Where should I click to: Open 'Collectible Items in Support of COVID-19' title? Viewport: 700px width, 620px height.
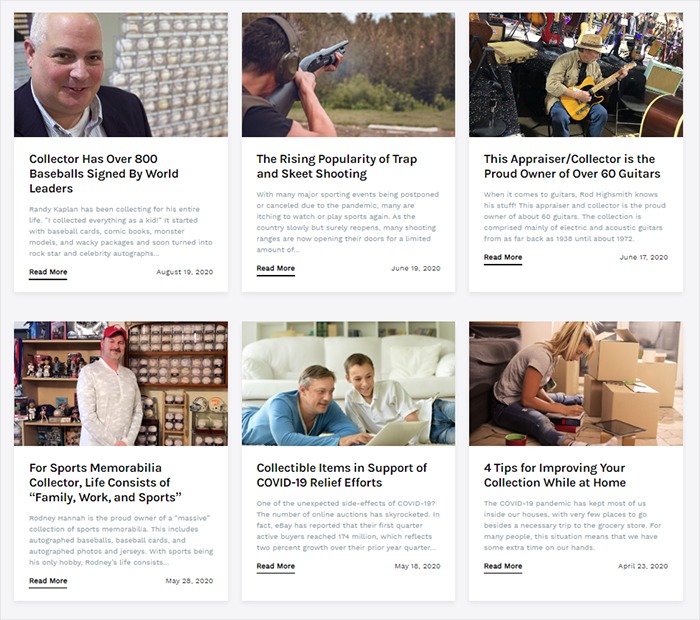tap(342, 475)
